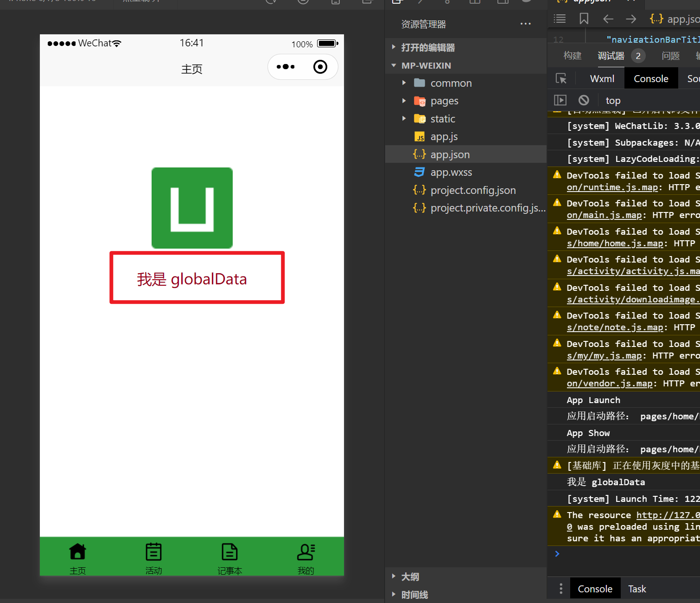Open the mini program three-dot capsule menu
Screen dimensions: 700x603
tap(286, 67)
